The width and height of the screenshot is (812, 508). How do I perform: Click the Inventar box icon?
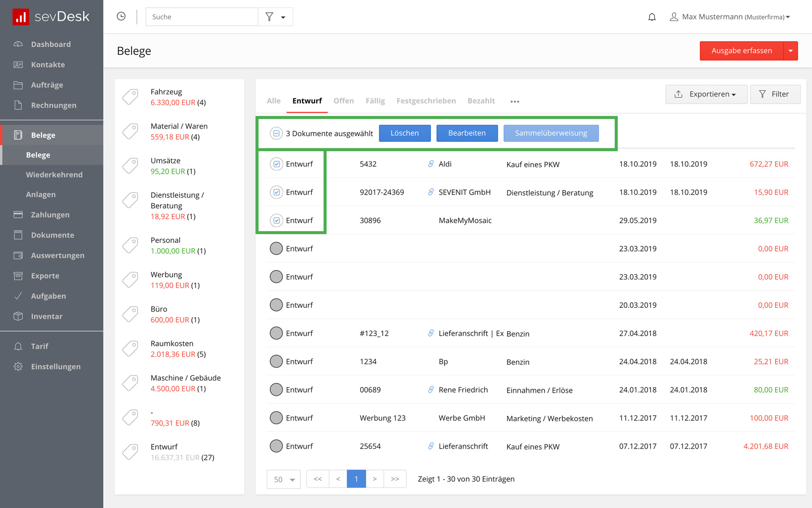coord(18,316)
